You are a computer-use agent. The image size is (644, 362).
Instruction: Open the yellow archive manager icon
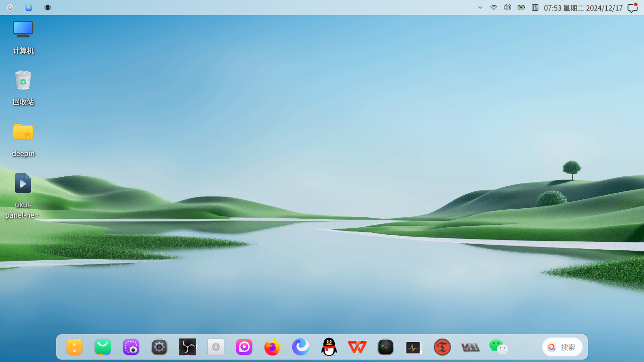point(74,347)
